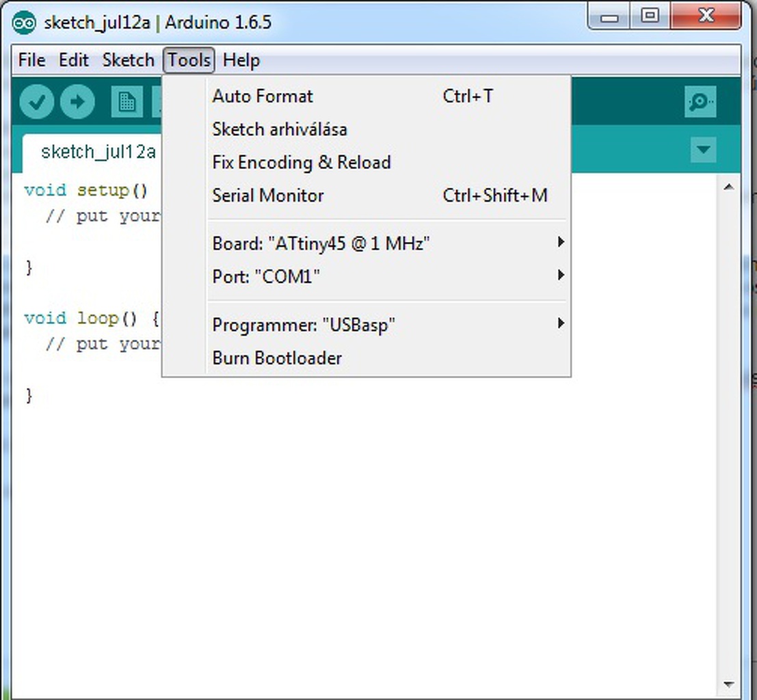Click the editor scrollbar down arrow

(x=729, y=684)
